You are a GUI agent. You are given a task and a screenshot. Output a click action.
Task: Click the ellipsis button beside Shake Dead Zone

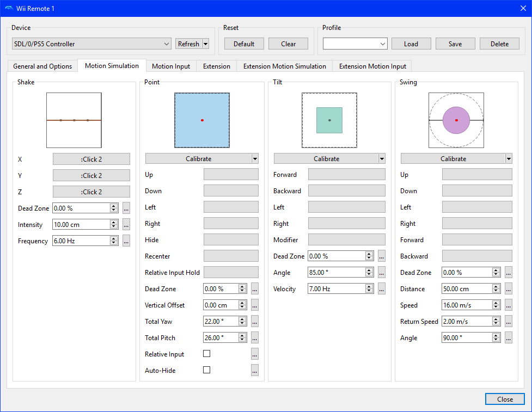click(126, 208)
